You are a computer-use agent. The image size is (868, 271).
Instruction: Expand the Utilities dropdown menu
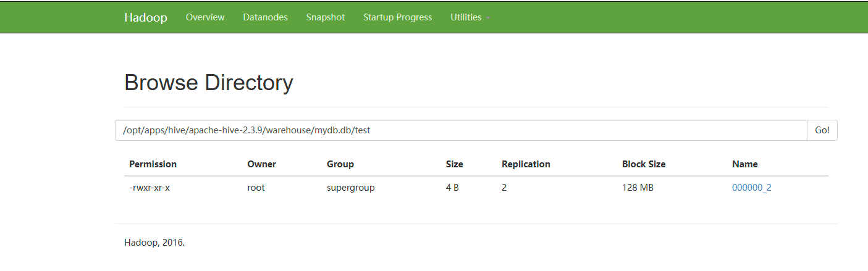470,17
